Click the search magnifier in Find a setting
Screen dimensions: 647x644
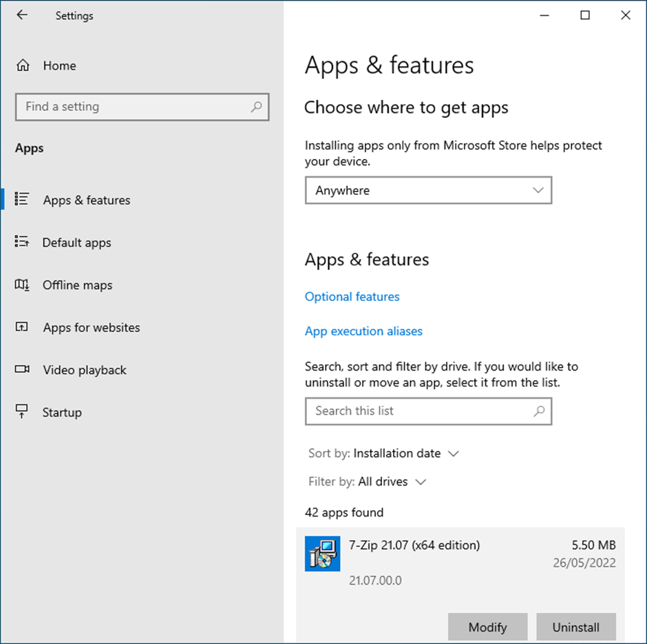pyautogui.click(x=256, y=107)
